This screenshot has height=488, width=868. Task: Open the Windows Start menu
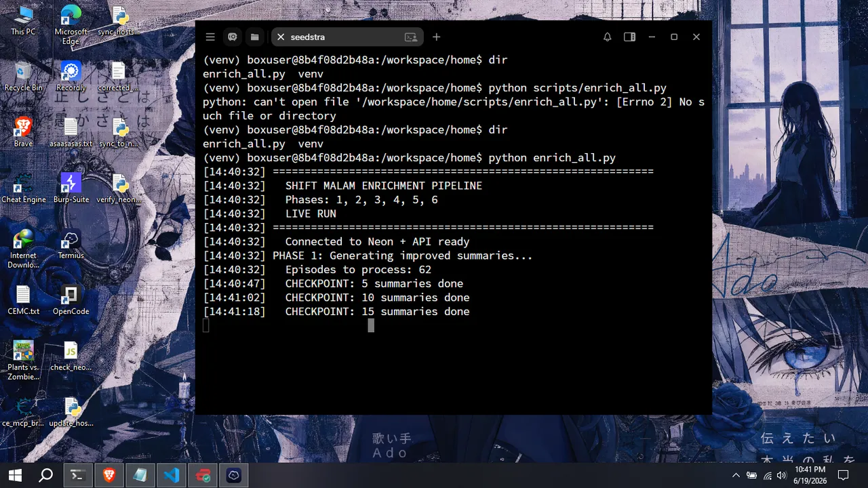pyautogui.click(x=15, y=476)
